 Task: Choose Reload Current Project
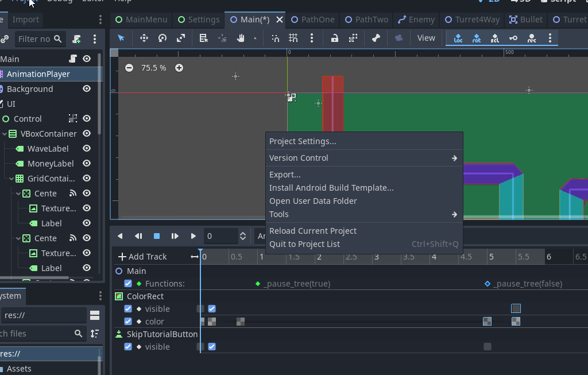363,231
